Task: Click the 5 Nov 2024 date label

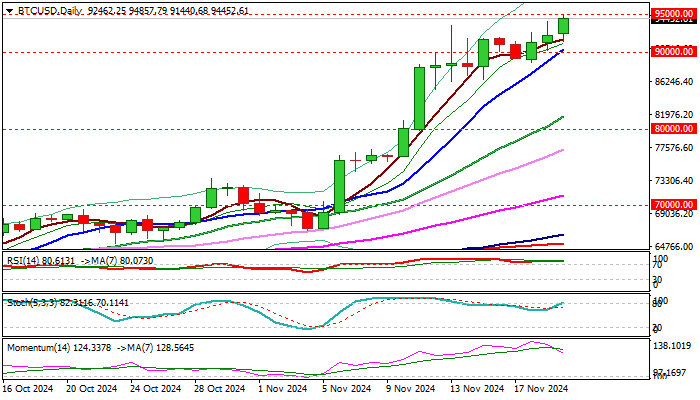Action: (x=348, y=389)
